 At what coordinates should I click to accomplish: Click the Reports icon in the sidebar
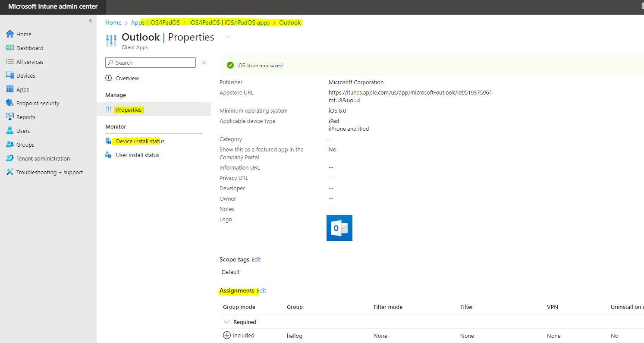pos(10,117)
